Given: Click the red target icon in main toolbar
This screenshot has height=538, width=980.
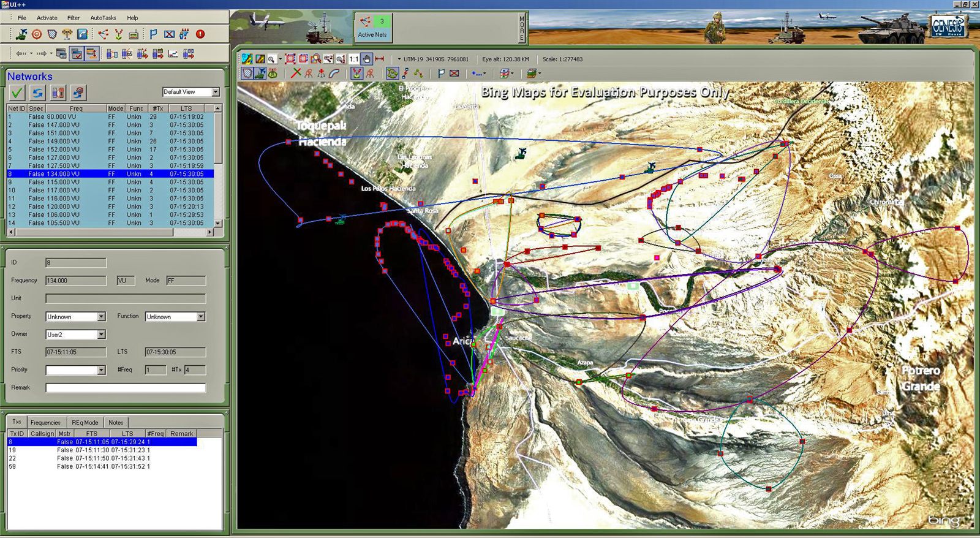Looking at the screenshot, I should [37, 34].
